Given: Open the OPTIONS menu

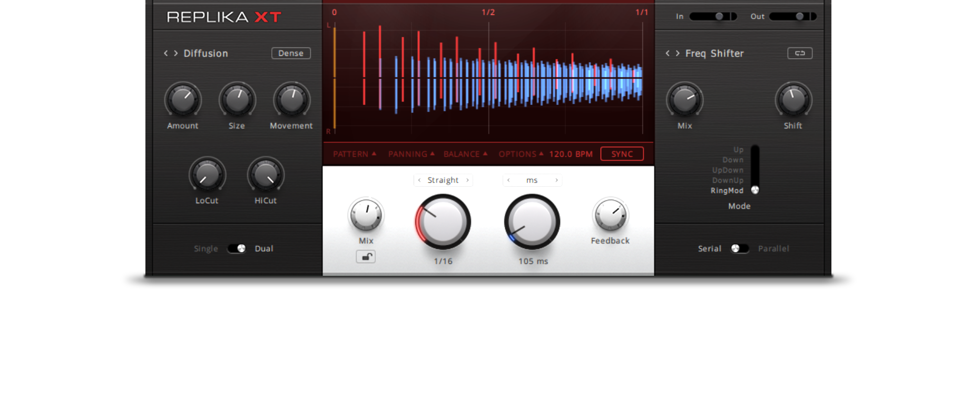Looking at the screenshot, I should [521, 154].
